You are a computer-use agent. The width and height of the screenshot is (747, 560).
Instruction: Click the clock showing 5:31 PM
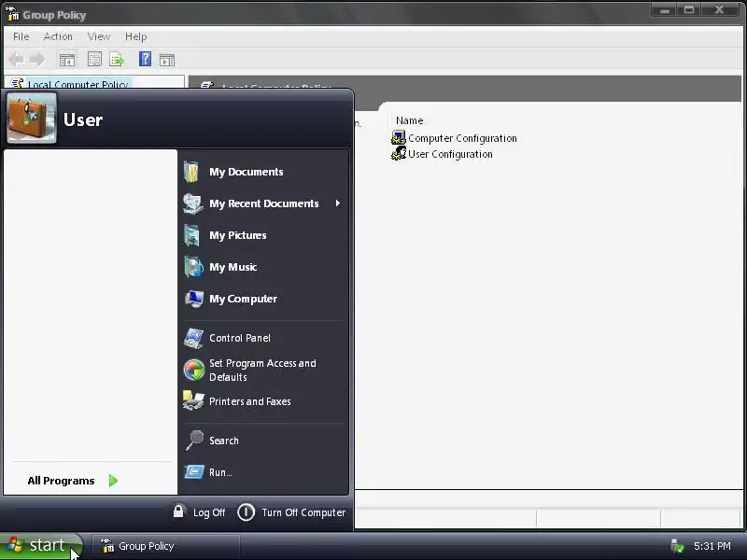point(712,546)
